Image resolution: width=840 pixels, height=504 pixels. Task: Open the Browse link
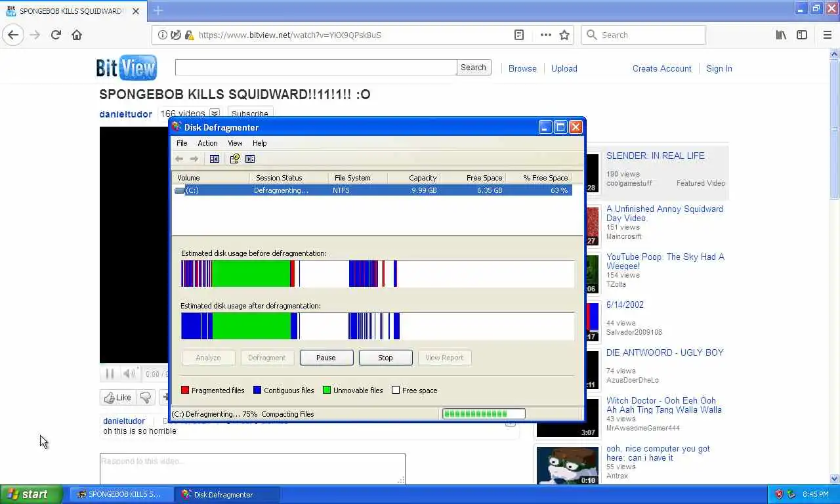coord(522,68)
